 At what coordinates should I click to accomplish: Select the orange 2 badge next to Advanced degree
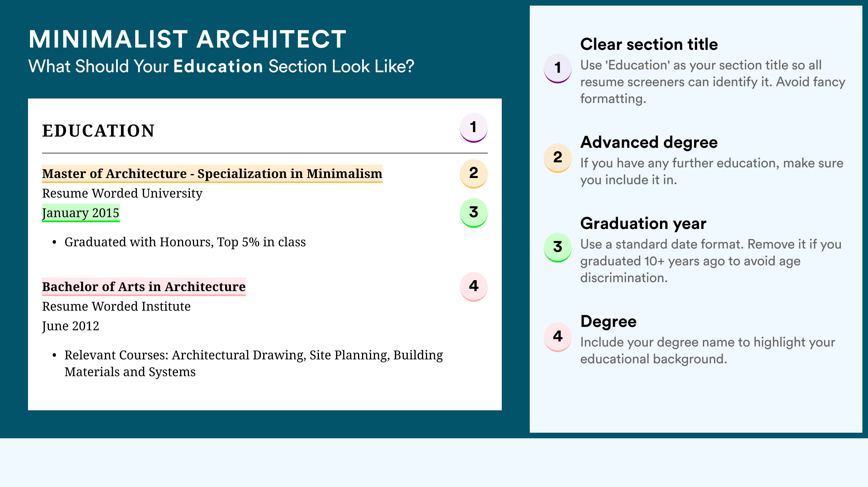558,158
